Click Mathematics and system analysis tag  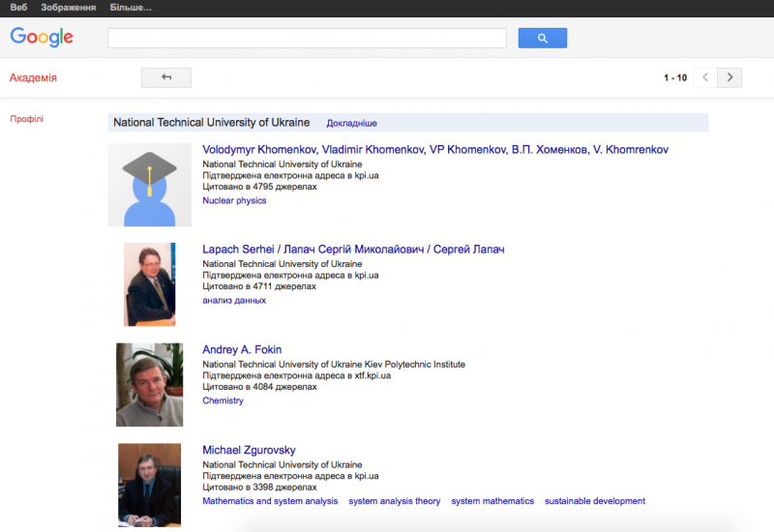point(270,501)
